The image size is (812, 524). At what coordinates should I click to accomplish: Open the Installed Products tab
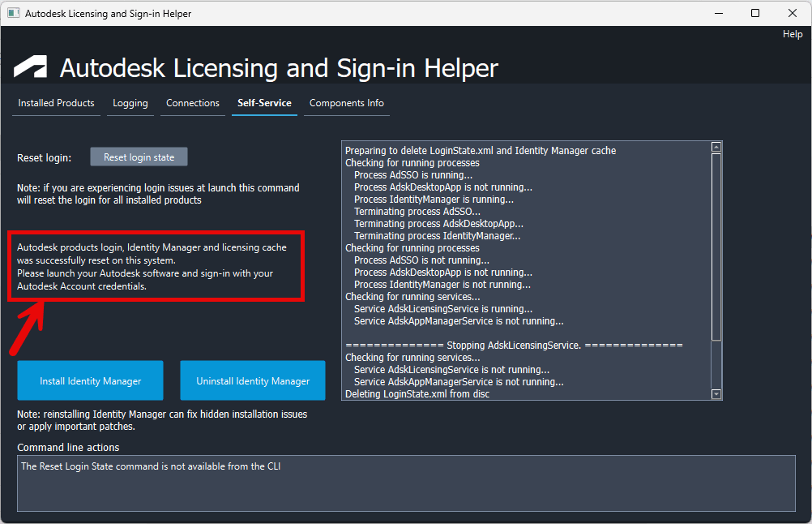(x=56, y=103)
